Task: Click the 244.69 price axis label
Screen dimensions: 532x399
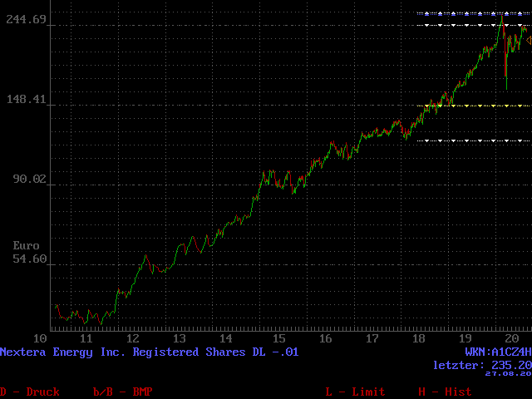Action: (27, 20)
